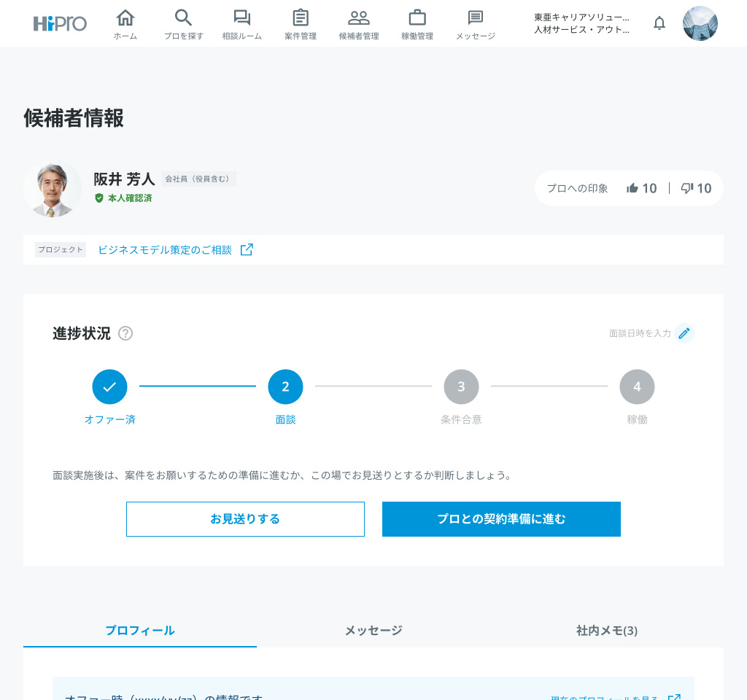The width and height of the screenshot is (747, 700).
Task: Show help for 進捗状況
Action: [125, 333]
